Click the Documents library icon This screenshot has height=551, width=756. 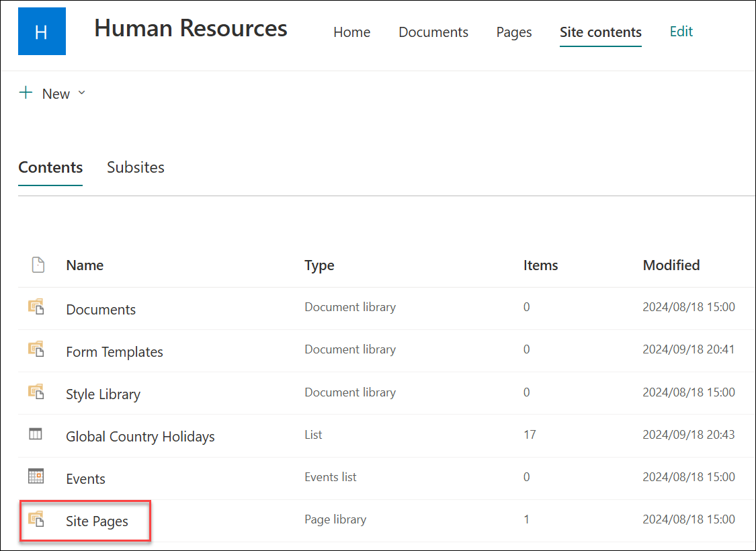click(38, 308)
